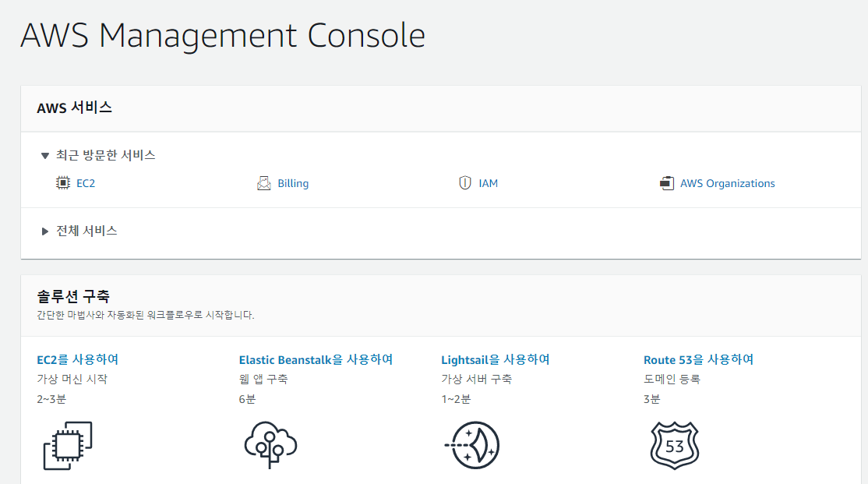Click the 도메인 등록 text
The width and height of the screenshot is (868, 484).
tap(672, 380)
